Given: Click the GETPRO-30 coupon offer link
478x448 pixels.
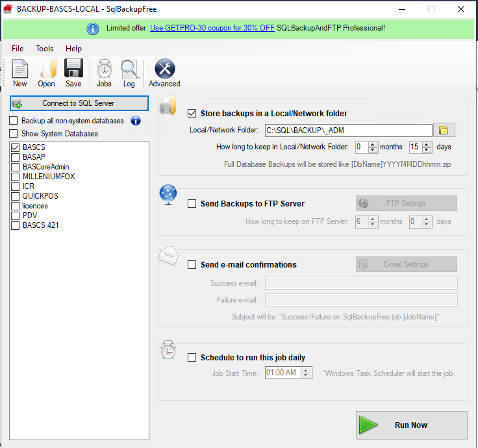Looking at the screenshot, I should [212, 28].
